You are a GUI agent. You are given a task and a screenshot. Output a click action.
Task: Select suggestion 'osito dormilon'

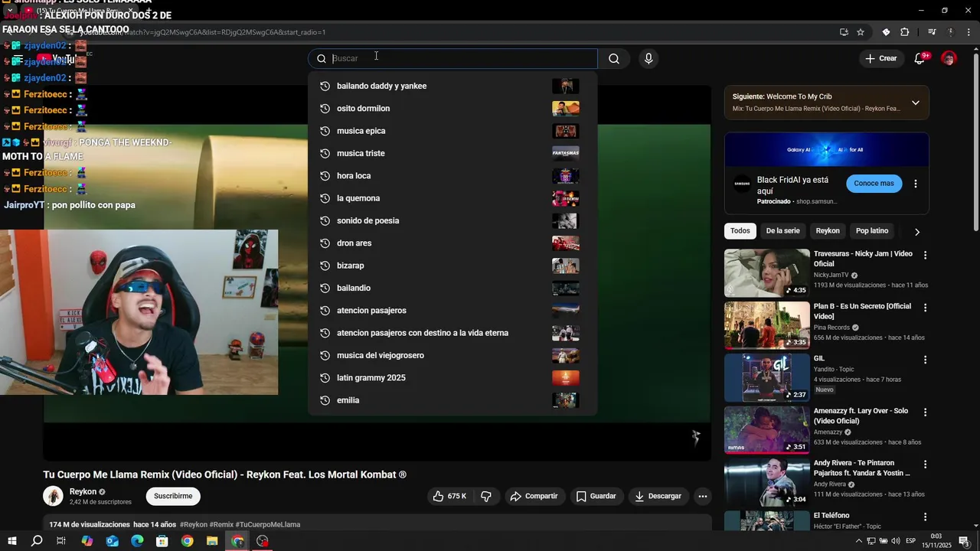(x=452, y=109)
